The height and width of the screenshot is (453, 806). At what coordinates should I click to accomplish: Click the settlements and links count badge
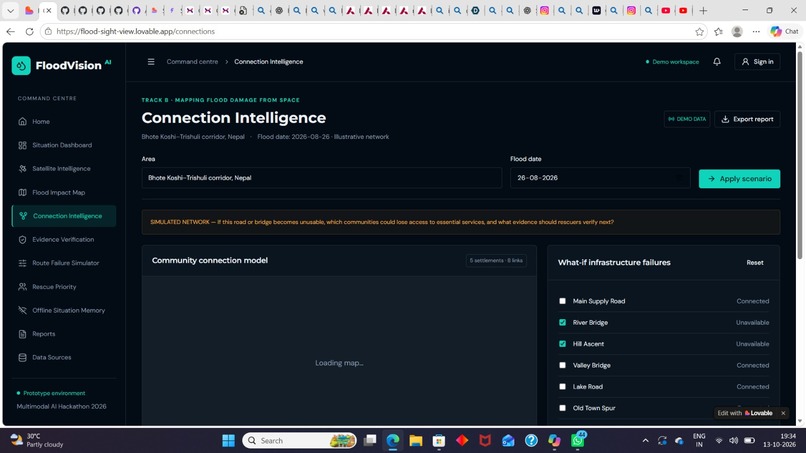coord(496,261)
